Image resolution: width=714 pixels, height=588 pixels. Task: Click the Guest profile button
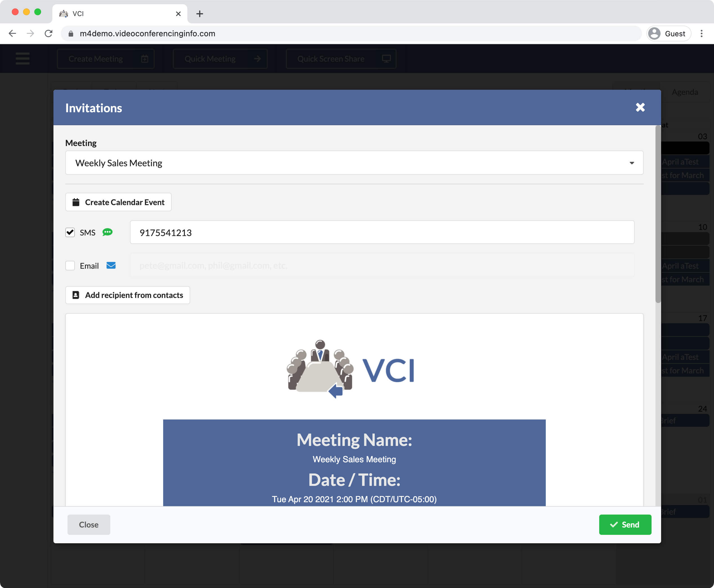pyautogui.click(x=669, y=33)
